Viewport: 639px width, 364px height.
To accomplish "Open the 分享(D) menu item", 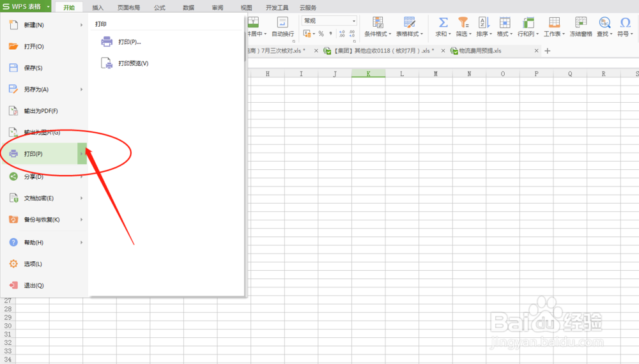I will pos(44,177).
